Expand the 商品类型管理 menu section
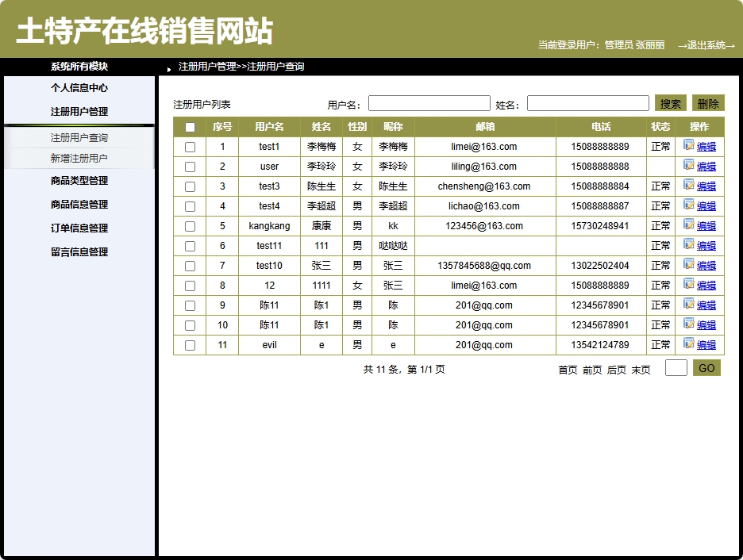The height and width of the screenshot is (560, 743). pos(79,181)
